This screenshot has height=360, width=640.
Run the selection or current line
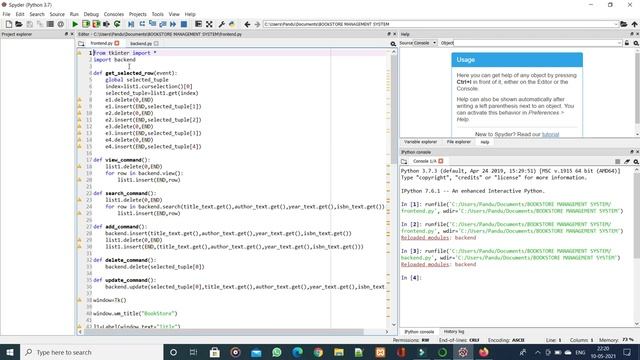[107, 24]
